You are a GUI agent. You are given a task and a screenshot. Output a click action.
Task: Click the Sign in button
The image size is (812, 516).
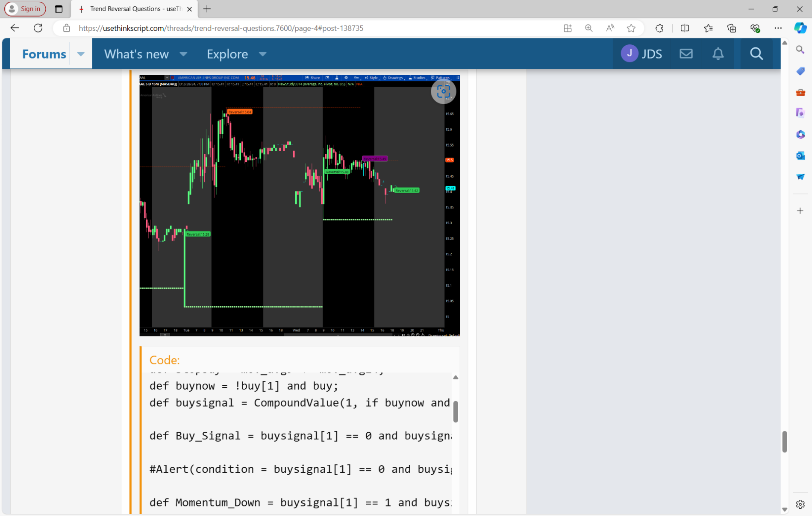[25, 9]
